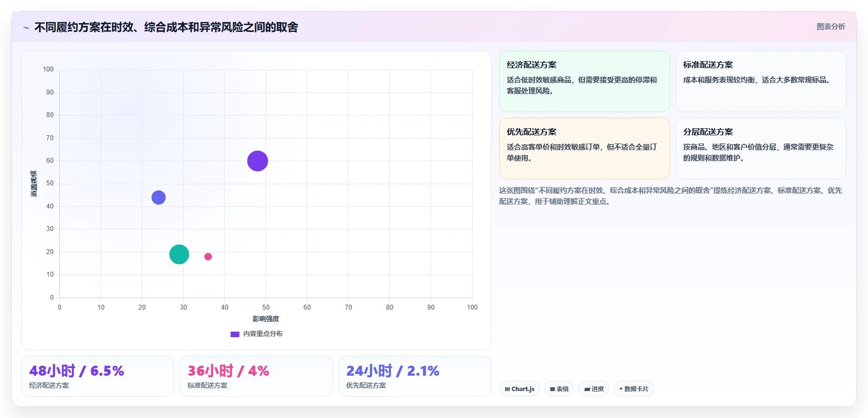Image resolution: width=868 pixels, height=418 pixels.
Task: Click the 表格 tag icon
Action: [552, 389]
